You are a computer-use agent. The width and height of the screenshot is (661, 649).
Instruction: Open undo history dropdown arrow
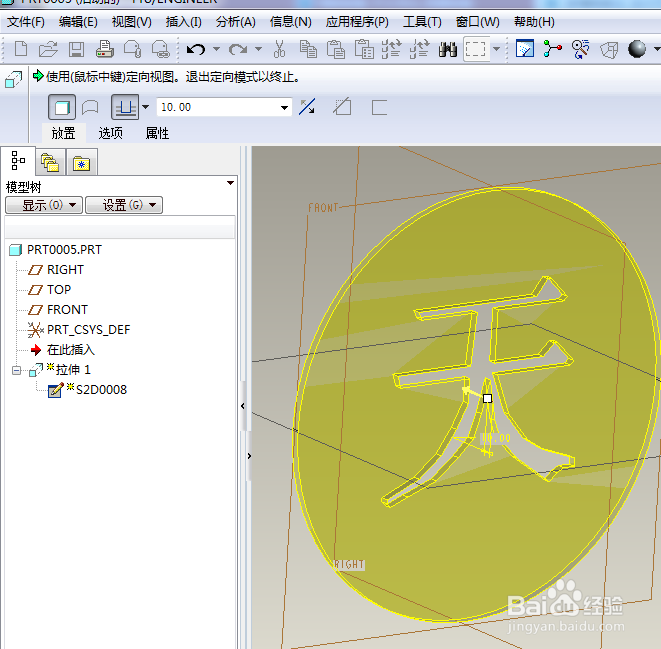click(216, 49)
